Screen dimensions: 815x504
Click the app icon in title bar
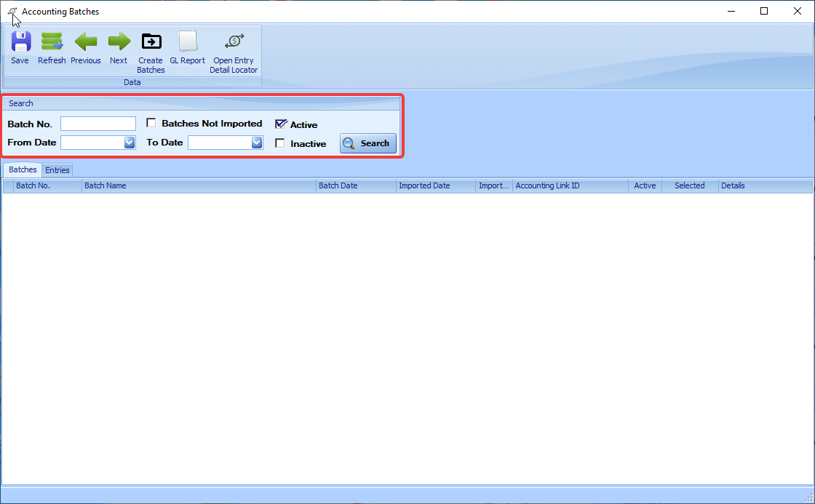[12, 12]
